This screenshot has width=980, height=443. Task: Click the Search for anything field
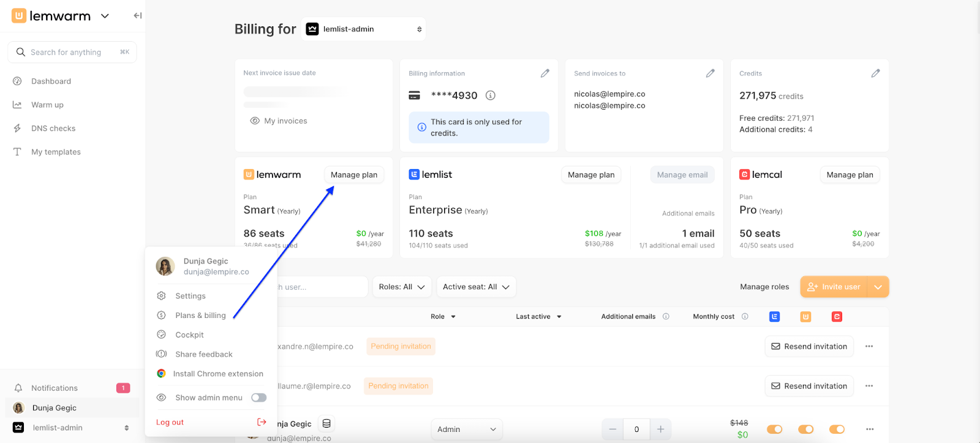point(72,52)
